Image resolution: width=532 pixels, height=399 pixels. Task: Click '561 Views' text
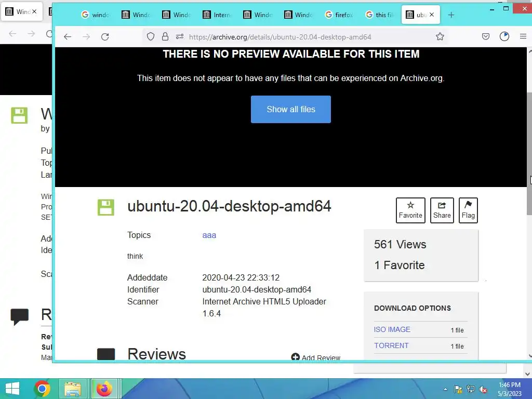pos(400,244)
